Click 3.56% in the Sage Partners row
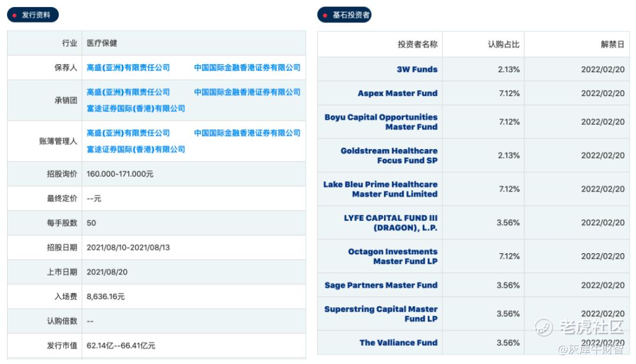Image resolution: width=636 pixels, height=364 pixels. (x=508, y=285)
